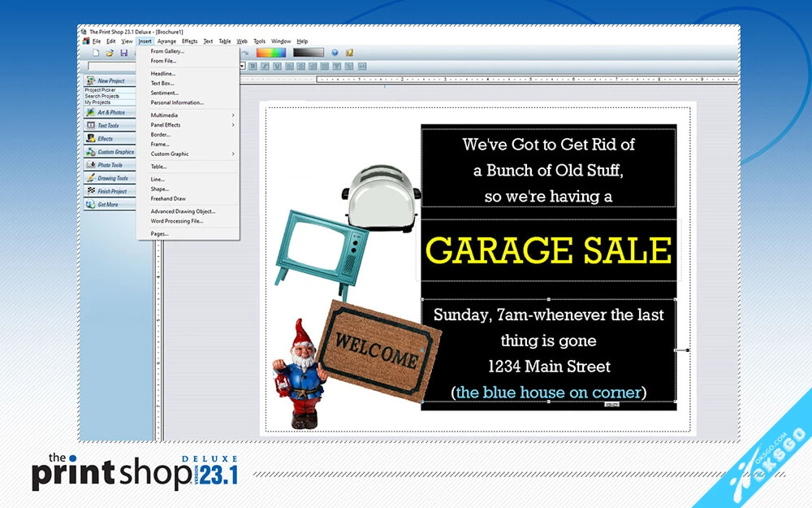Toggle Underline text formatting

coord(277,66)
